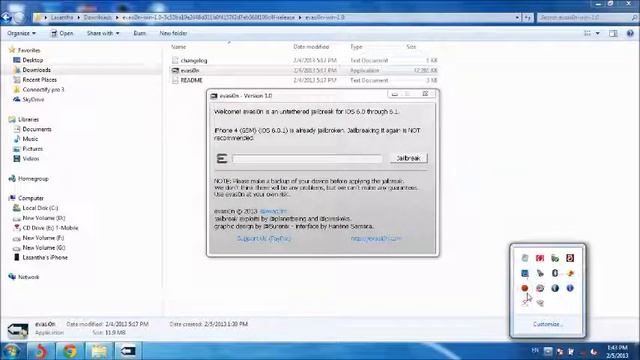Open Recent Places in the Favorites list

40,80
